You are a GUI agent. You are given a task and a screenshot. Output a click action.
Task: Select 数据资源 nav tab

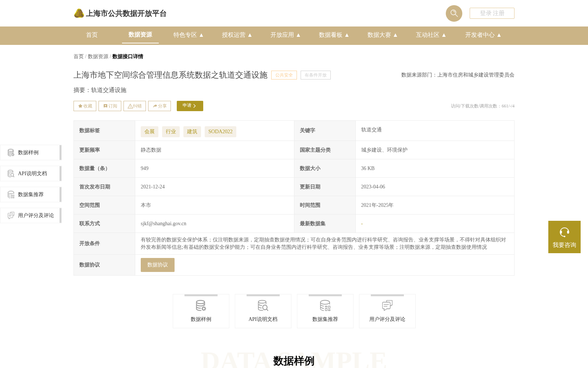coord(140,35)
